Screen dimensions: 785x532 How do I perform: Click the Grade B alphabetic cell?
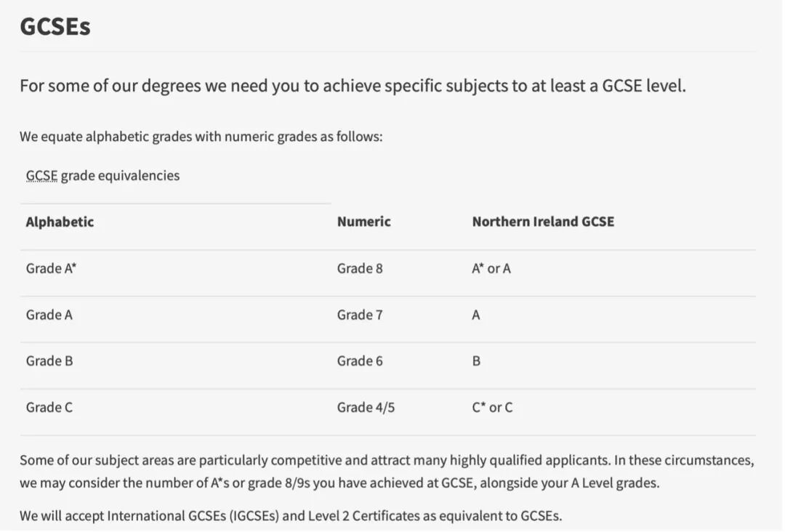tap(49, 361)
